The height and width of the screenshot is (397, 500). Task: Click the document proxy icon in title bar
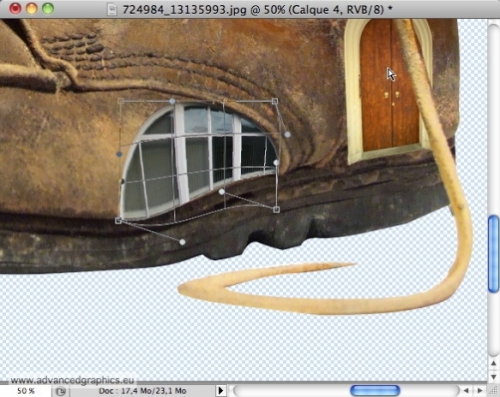tap(112, 9)
